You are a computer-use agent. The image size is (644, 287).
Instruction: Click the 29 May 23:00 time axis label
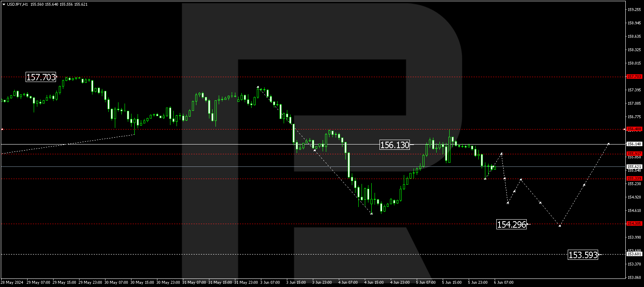(x=90, y=283)
